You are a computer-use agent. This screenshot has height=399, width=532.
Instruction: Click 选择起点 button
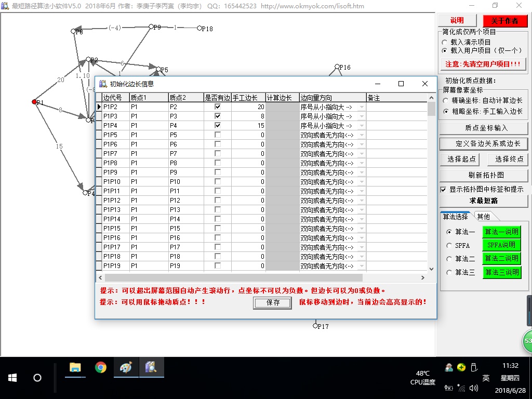pos(459,159)
